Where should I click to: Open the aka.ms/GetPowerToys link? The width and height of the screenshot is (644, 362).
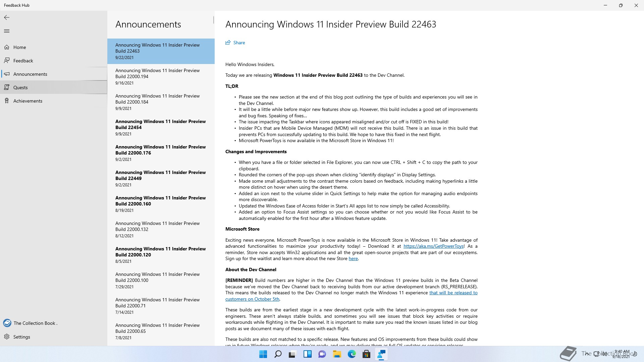tap(433, 246)
